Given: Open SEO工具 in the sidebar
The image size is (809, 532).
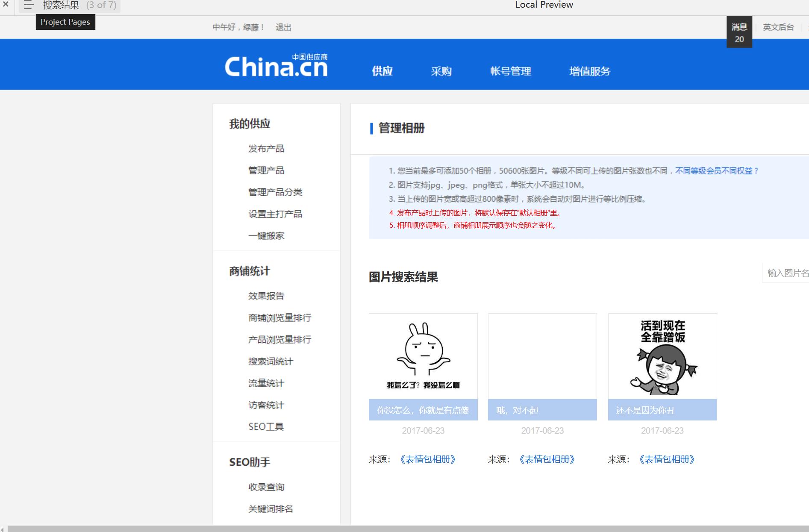Looking at the screenshot, I should [266, 427].
